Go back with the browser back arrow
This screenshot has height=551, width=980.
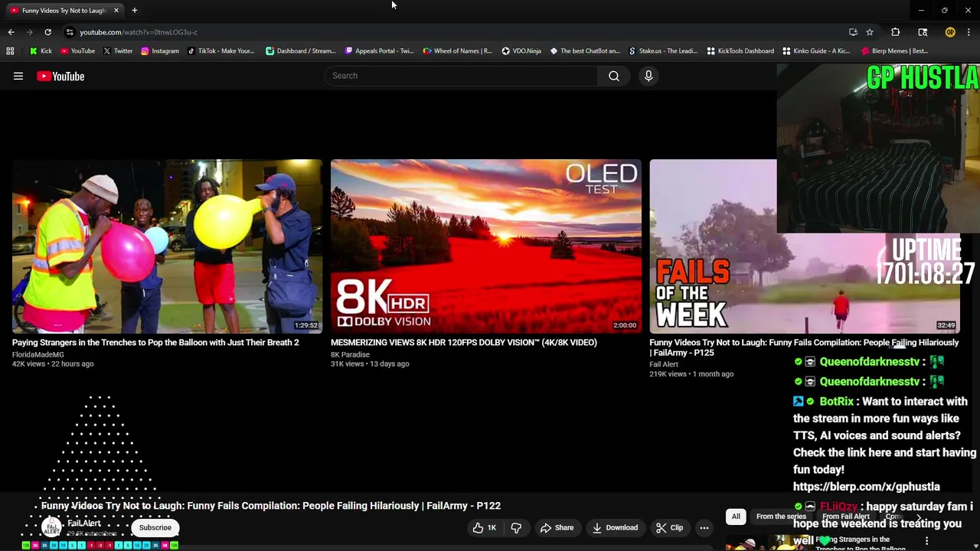[x=11, y=32]
